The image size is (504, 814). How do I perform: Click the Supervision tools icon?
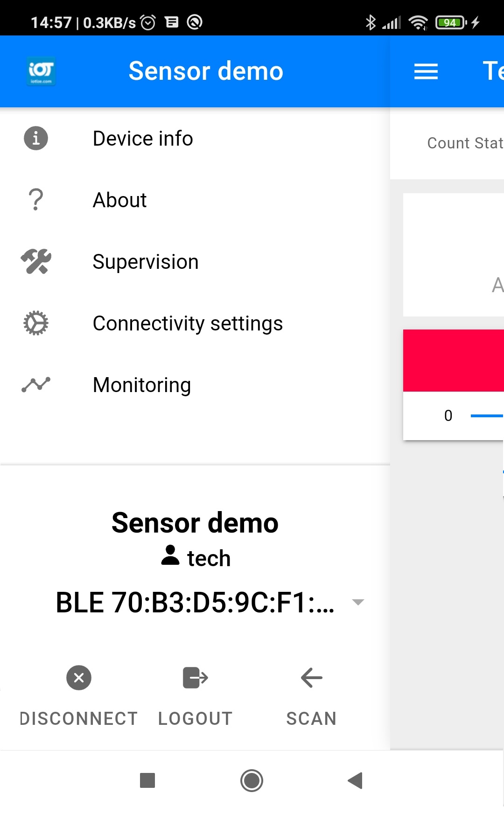tap(36, 261)
